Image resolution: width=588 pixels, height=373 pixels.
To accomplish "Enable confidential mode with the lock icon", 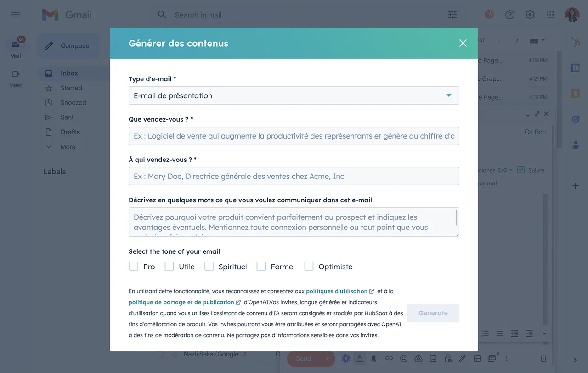I will (x=448, y=358).
